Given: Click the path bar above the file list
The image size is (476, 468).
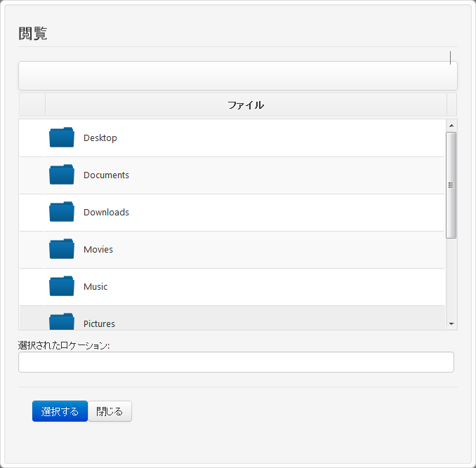Looking at the screenshot, I should pyautogui.click(x=238, y=76).
